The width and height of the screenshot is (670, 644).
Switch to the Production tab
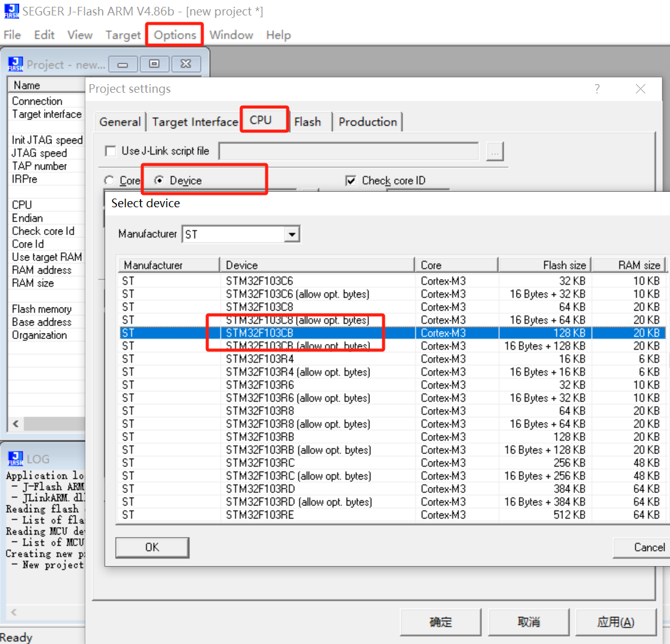click(x=367, y=122)
